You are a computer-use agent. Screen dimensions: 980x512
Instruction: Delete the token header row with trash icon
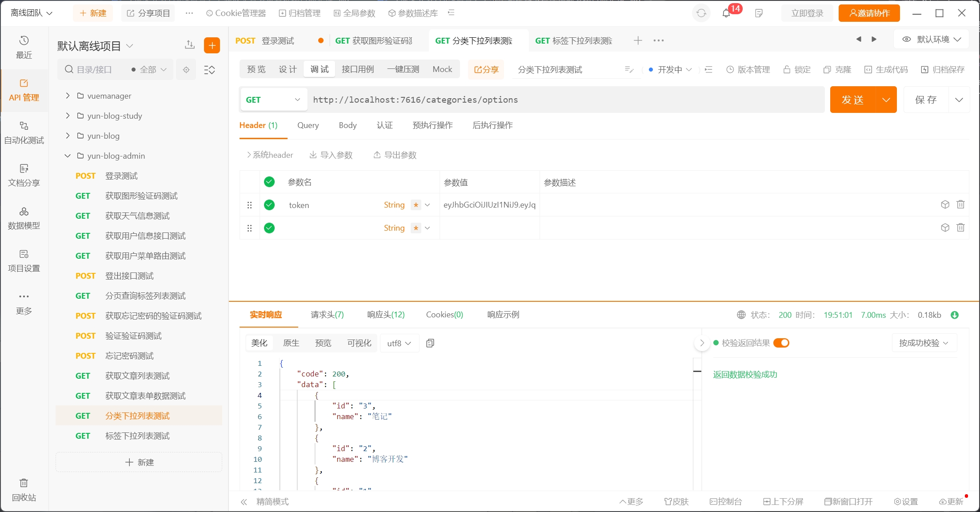pyautogui.click(x=960, y=204)
